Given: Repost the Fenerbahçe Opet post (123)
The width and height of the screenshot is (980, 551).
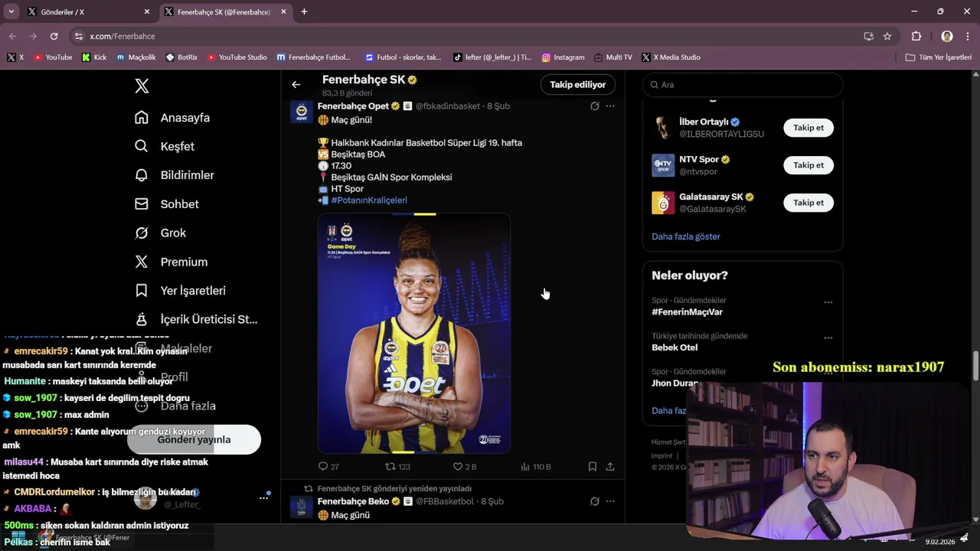Looking at the screenshot, I should coord(390,466).
